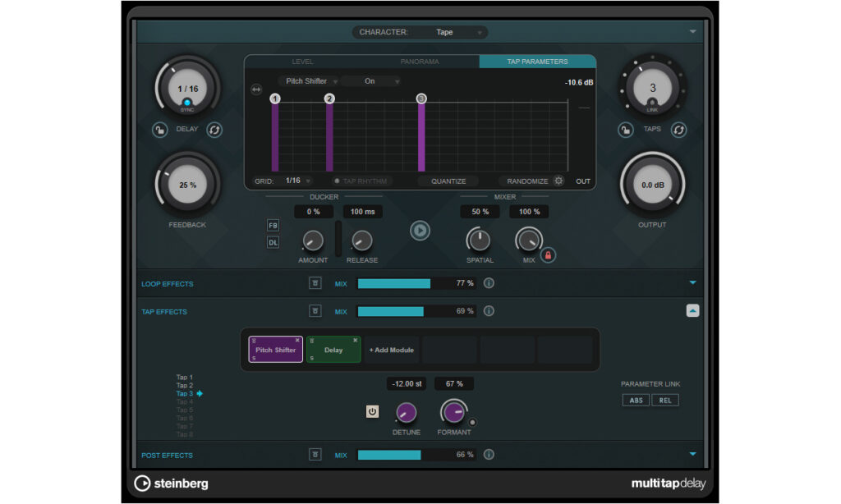Select tap handle number 1
Viewport: 841px width, 504px height.
coord(275,99)
